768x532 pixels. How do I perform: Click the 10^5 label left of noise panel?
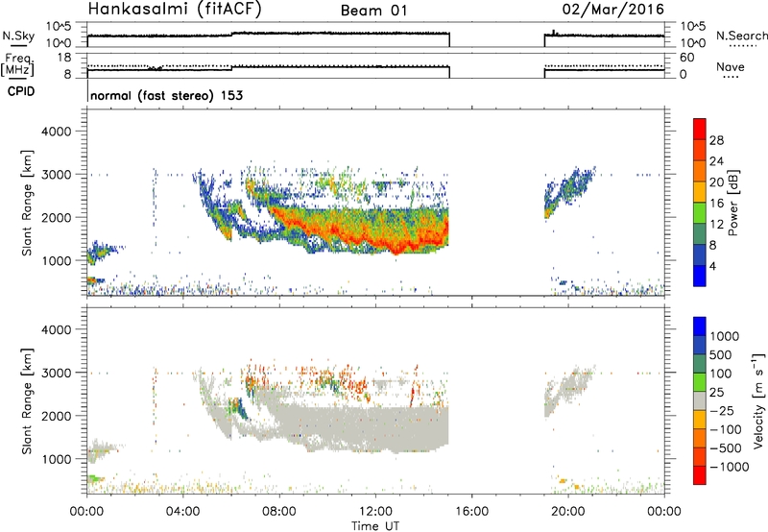[x=60, y=27]
